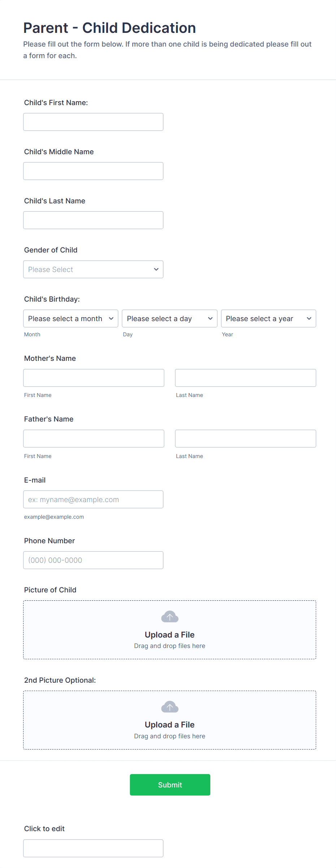Image resolution: width=336 pixels, height=868 pixels.
Task: Open the 'Please select a day' dropdown
Action: tap(169, 319)
